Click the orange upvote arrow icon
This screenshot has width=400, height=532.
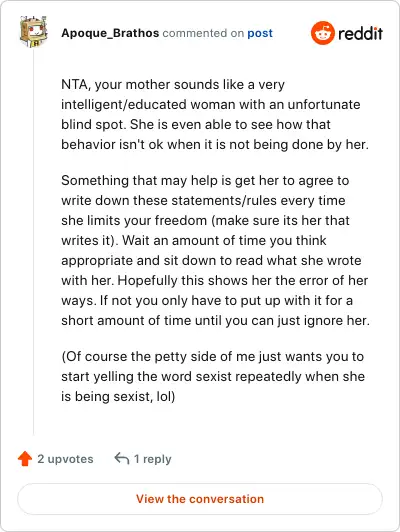click(x=25, y=459)
